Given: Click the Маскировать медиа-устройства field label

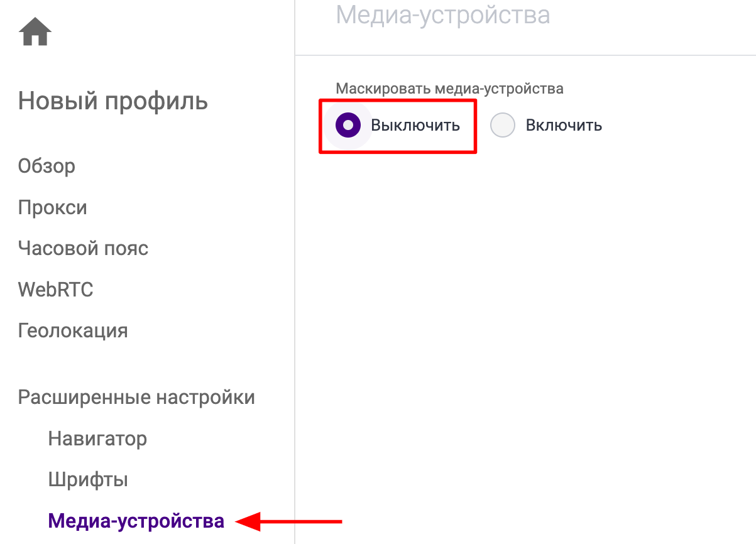Looking at the screenshot, I should click(449, 89).
